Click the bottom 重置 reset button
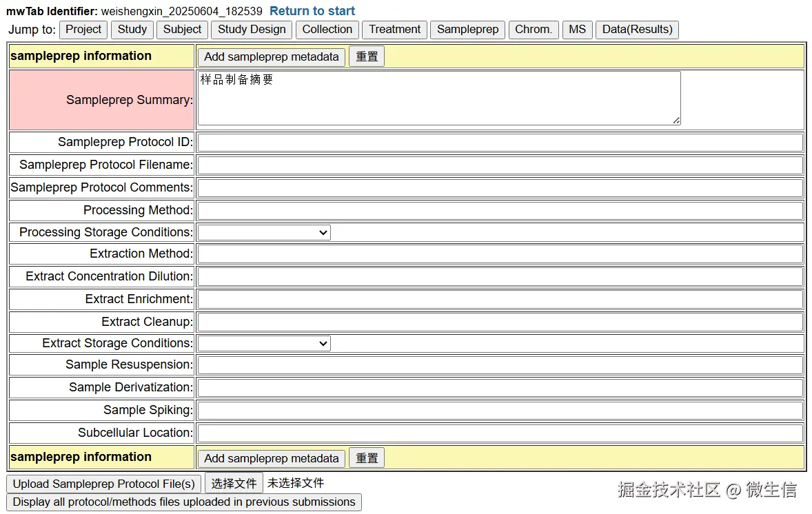This screenshot has width=812, height=514. coord(367,458)
